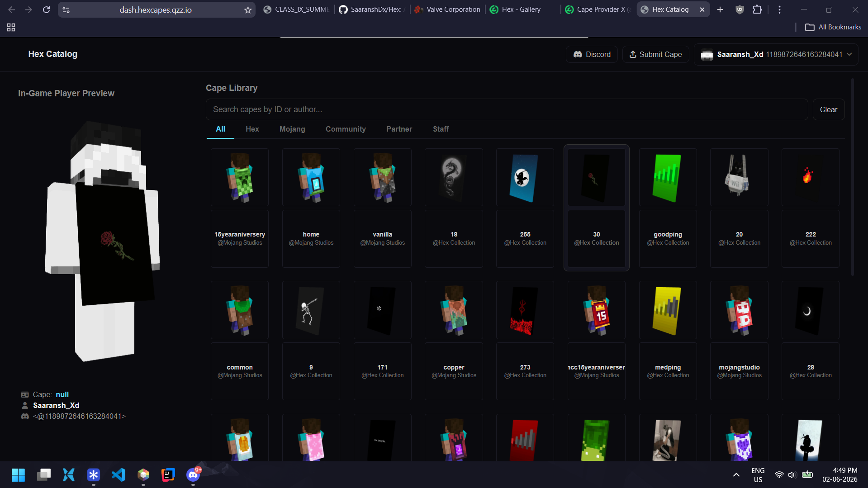
Task: Select the common cape thumbnail
Action: (x=240, y=310)
